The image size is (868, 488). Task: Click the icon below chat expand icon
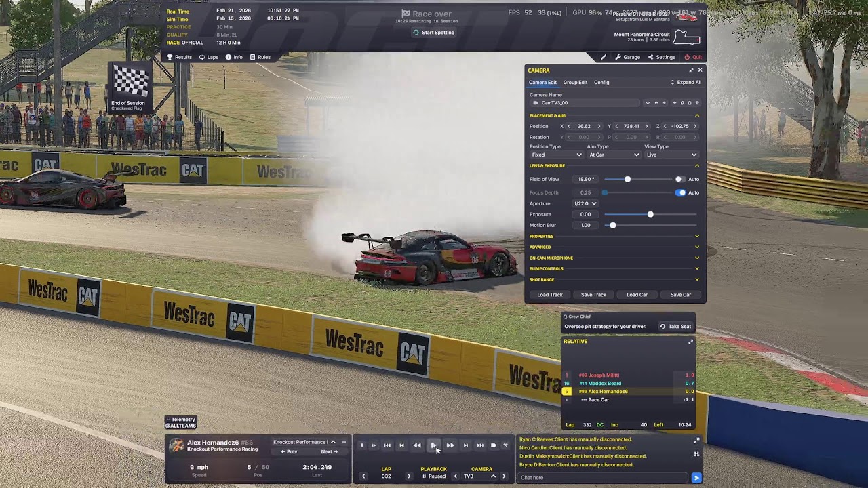(696, 454)
